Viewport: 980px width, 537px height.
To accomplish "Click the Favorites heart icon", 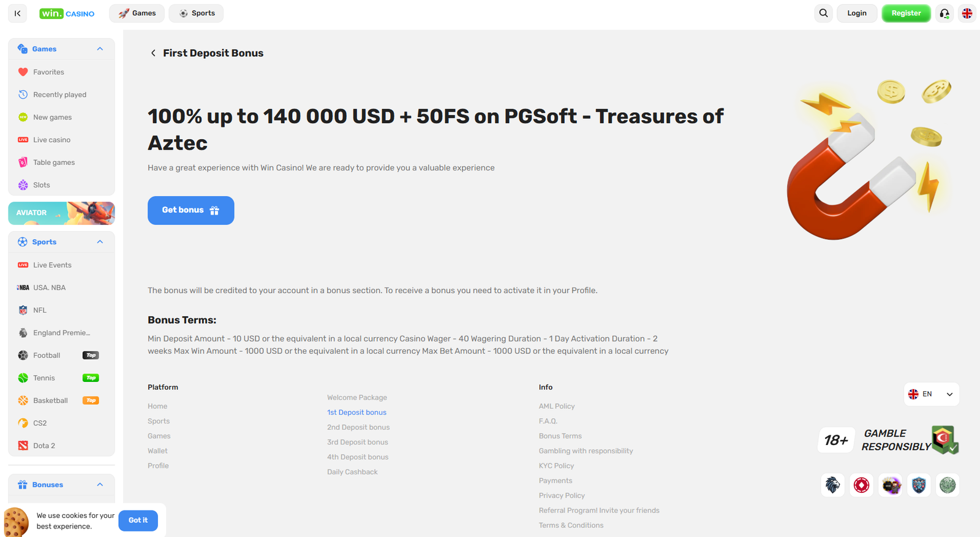I will coord(23,72).
